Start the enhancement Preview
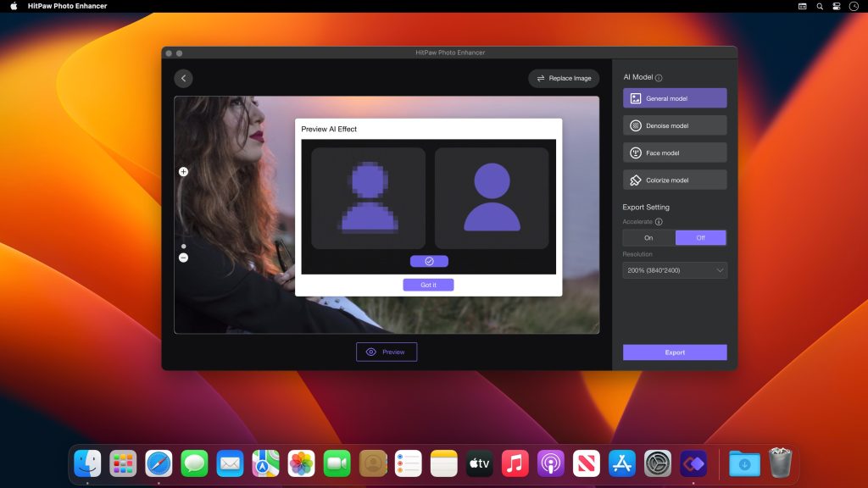Screen dimensions: 868x488 (387, 352)
